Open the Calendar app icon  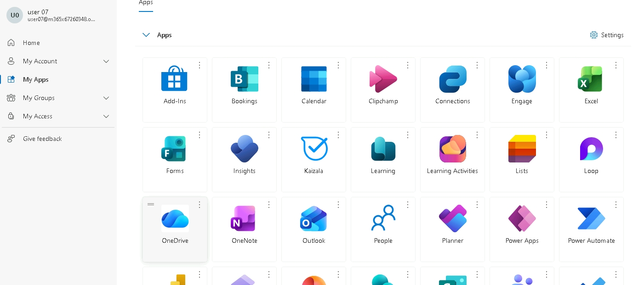[314, 79]
